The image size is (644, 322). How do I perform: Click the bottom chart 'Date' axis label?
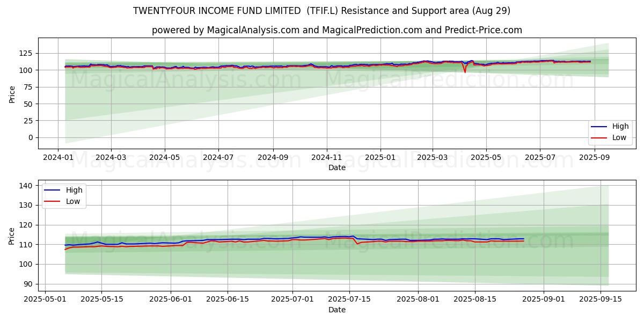pos(337,310)
